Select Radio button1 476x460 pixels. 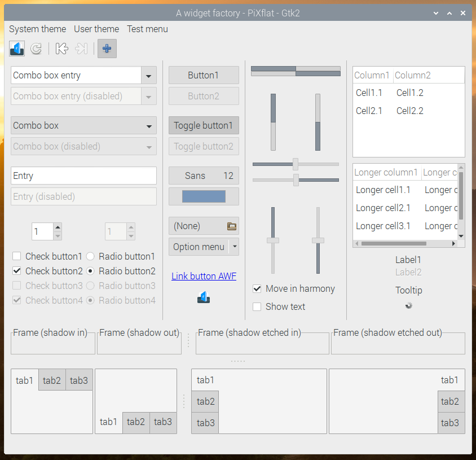coord(90,256)
